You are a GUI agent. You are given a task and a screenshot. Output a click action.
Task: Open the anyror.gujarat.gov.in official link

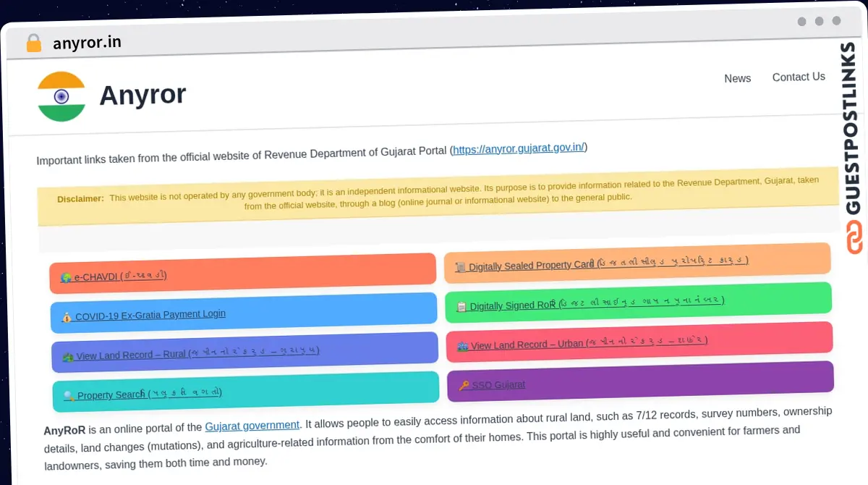pos(519,149)
